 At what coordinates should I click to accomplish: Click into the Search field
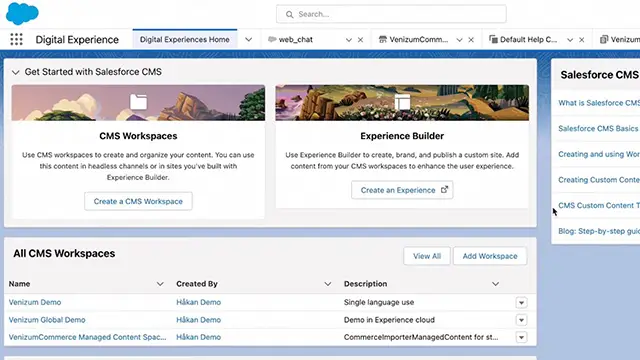pos(391,14)
